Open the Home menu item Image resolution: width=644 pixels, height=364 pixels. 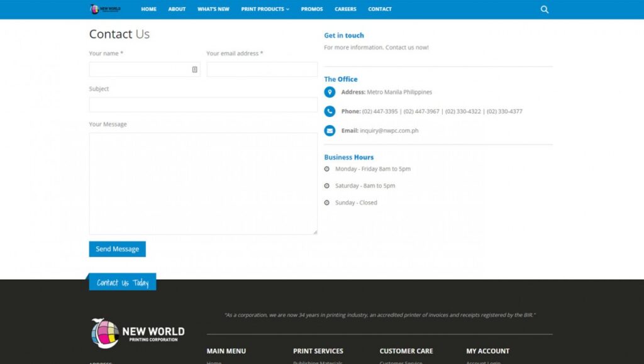(x=149, y=9)
